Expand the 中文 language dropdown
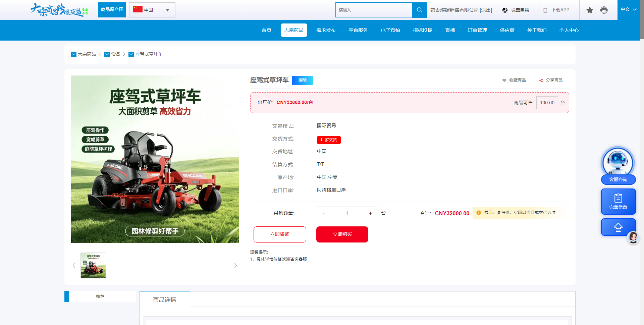 tap(629, 10)
